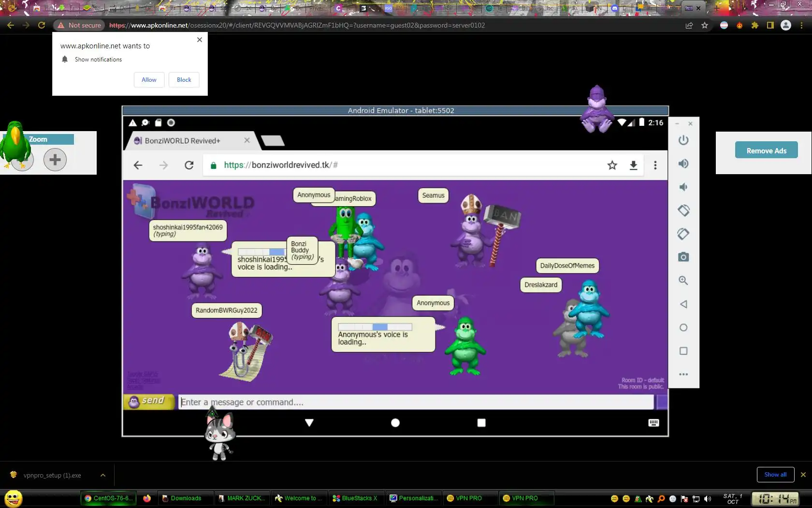Click the green Anonymous Bonzi character
The height and width of the screenshot is (508, 812).
tap(465, 345)
